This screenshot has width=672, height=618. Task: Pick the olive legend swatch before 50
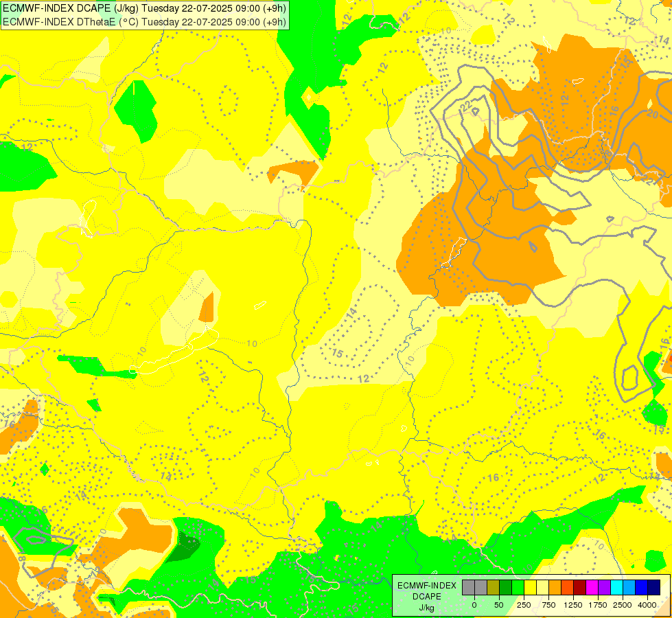coord(494,587)
